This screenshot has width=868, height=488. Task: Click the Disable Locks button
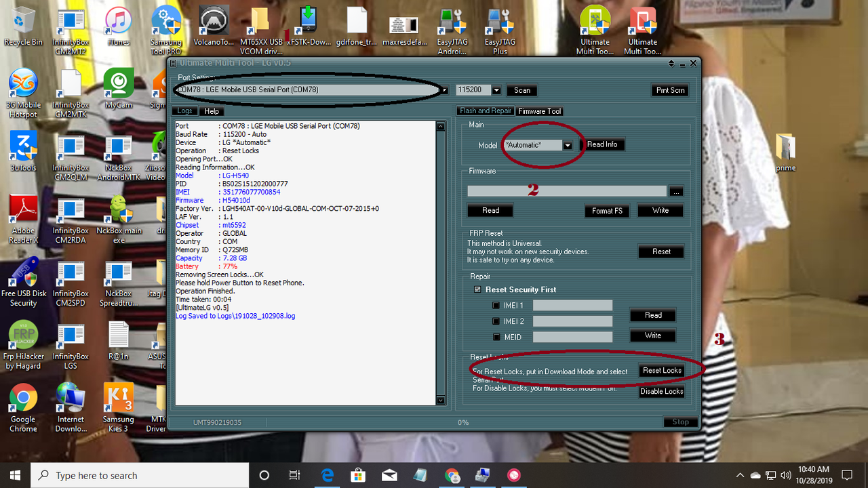(x=662, y=392)
